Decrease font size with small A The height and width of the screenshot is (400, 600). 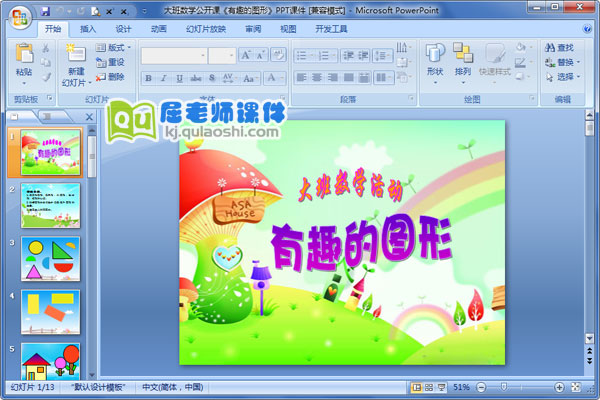coord(261,56)
